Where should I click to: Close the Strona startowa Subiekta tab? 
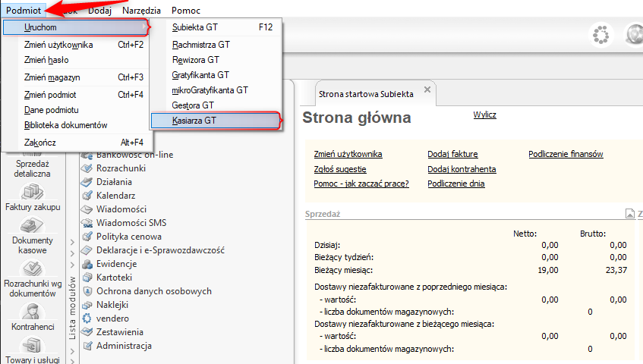click(x=427, y=90)
